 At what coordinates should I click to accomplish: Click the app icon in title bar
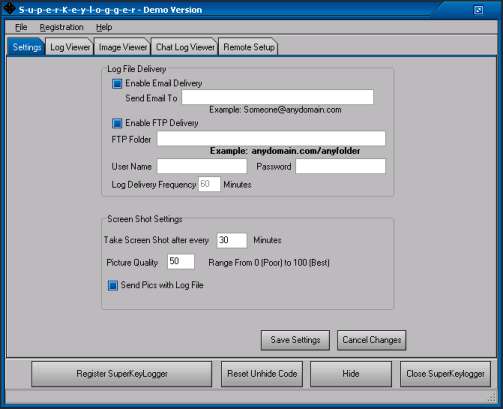coord(9,8)
